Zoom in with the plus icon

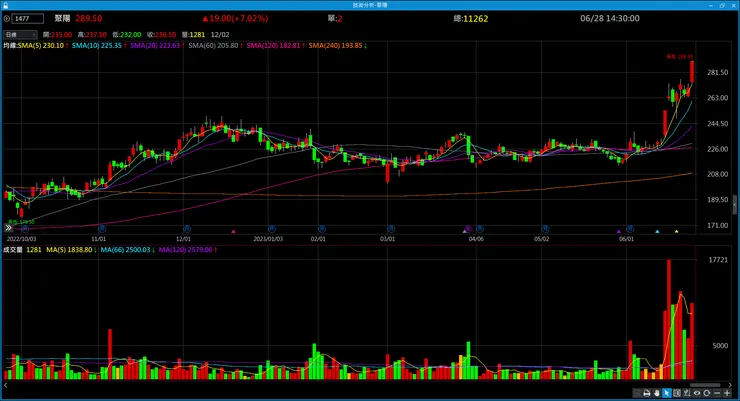(727, 393)
